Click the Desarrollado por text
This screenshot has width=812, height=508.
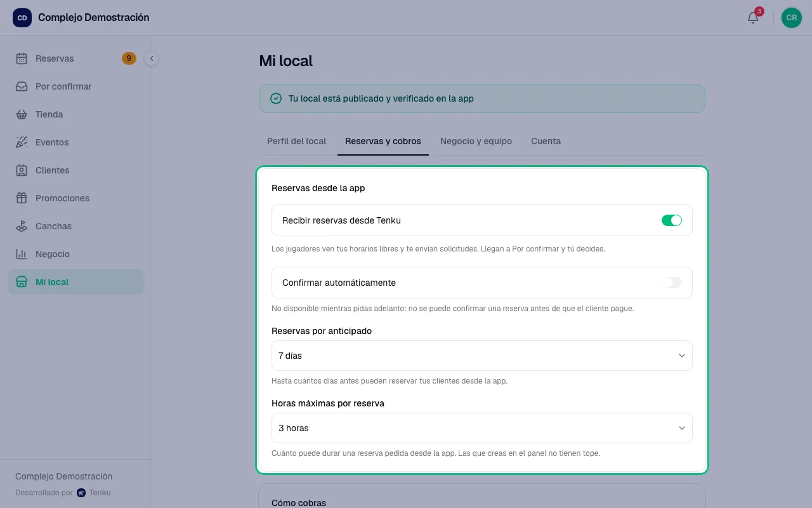point(44,493)
